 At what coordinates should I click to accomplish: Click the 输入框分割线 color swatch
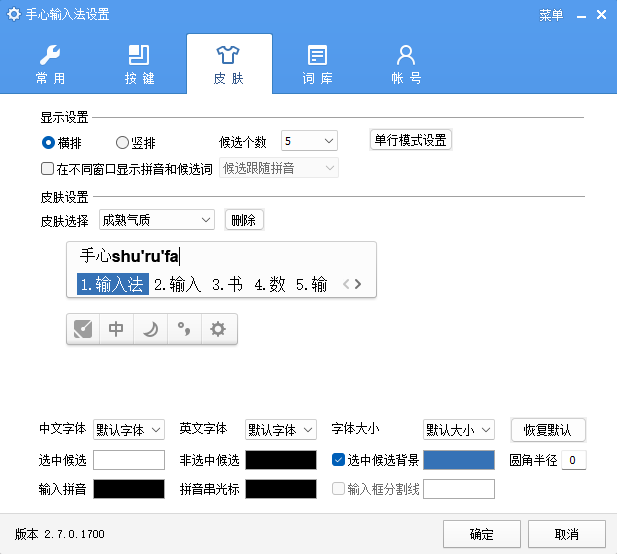459,489
